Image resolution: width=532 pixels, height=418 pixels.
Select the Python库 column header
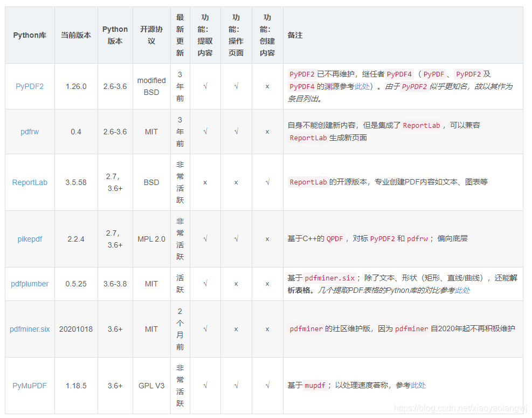[x=30, y=35]
